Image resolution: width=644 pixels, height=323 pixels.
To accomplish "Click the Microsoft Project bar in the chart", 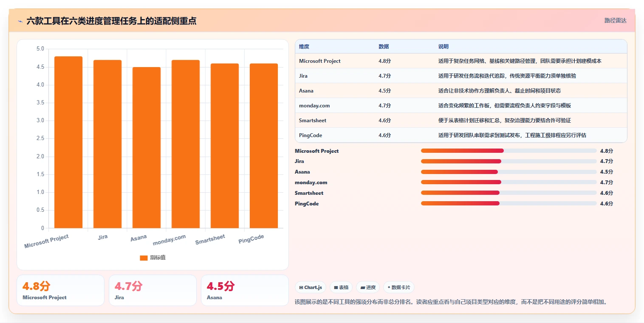I will [68, 142].
